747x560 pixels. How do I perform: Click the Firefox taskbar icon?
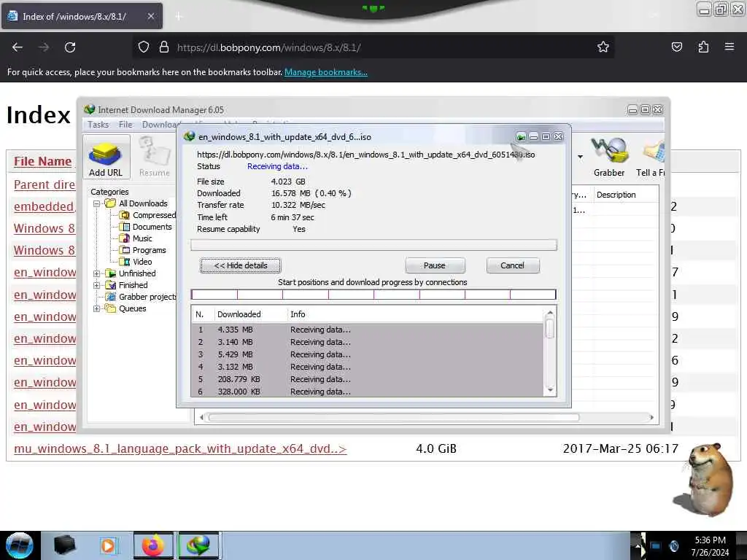click(x=153, y=545)
